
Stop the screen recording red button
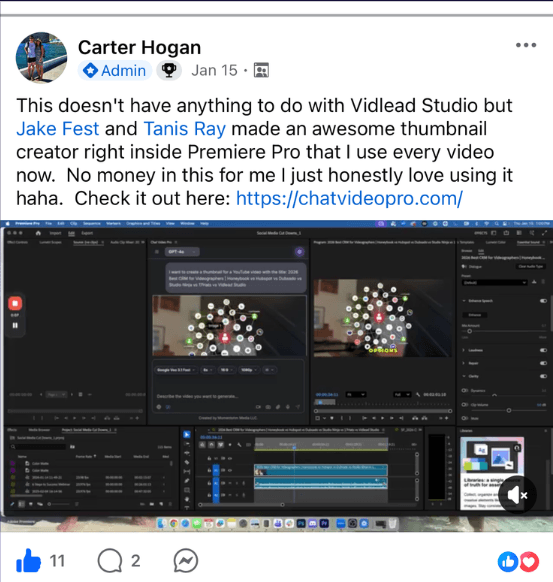[15, 304]
